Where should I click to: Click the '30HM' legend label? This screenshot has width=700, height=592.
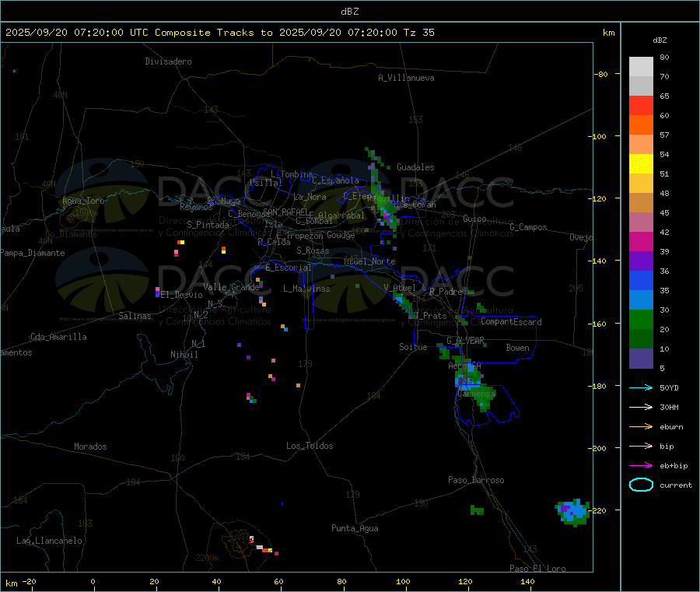[x=669, y=407]
